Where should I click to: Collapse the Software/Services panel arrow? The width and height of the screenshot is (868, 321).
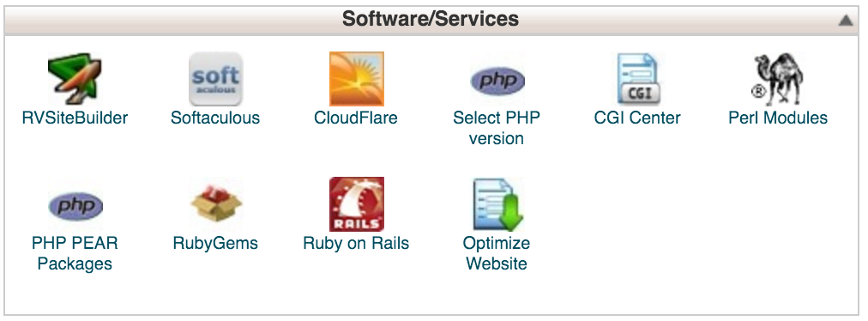tap(846, 21)
